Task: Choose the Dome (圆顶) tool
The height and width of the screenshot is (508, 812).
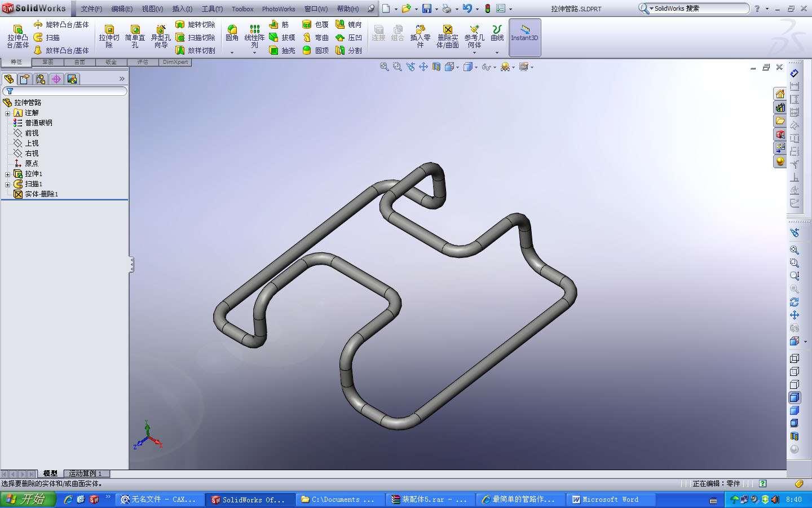Action: (x=315, y=51)
